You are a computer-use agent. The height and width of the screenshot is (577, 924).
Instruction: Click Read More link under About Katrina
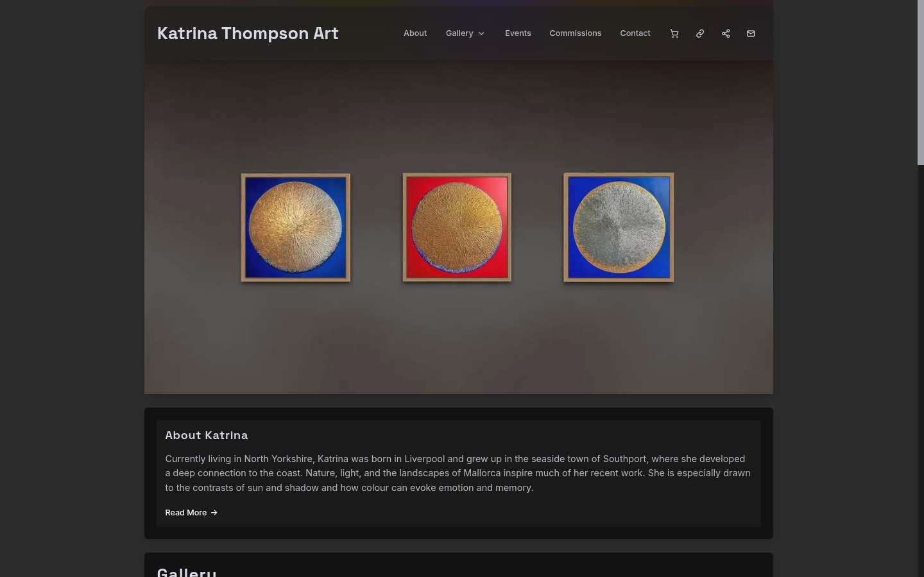tap(191, 512)
